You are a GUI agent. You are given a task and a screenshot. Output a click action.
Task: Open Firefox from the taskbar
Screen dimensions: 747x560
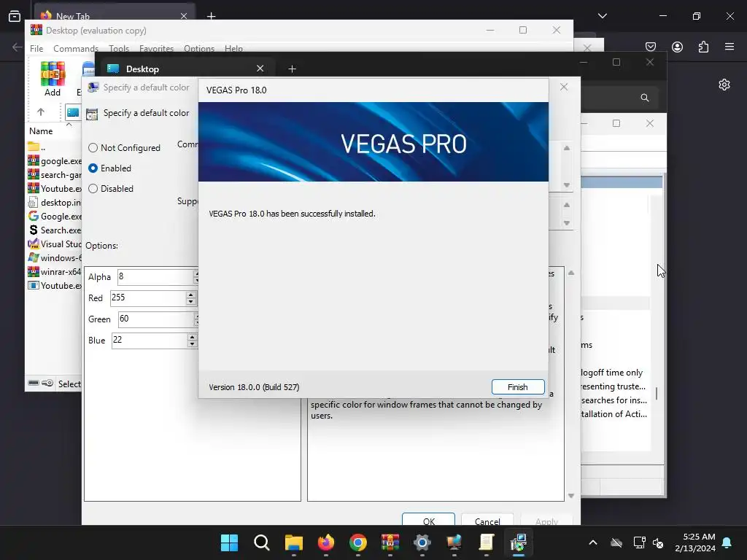[x=326, y=542]
